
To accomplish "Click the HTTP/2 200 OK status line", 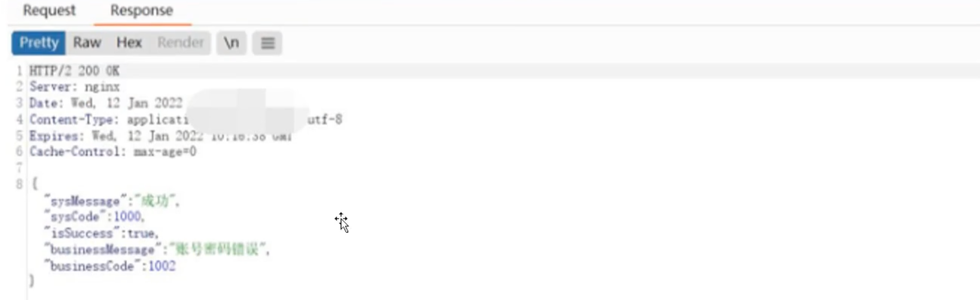I will (74, 71).
